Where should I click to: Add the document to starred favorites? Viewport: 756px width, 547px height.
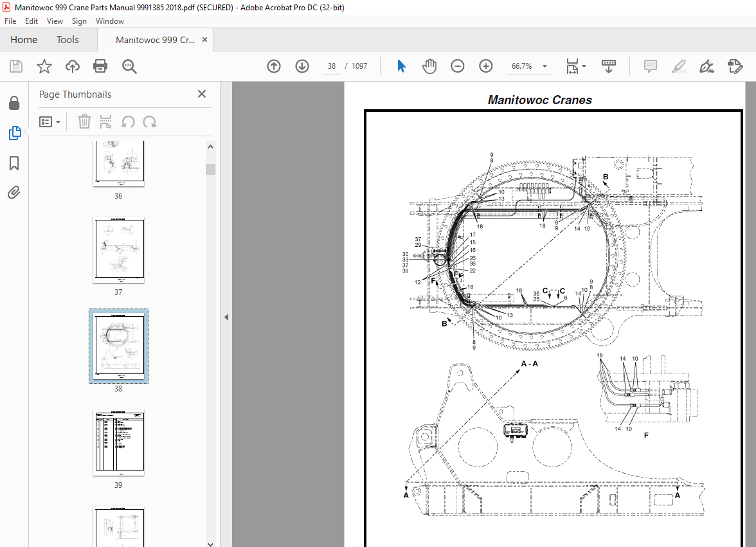click(44, 66)
